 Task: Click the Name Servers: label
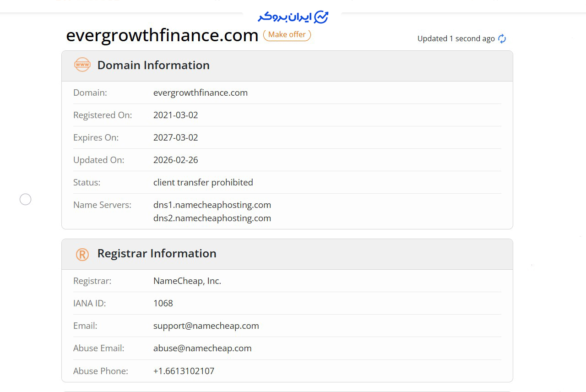(102, 205)
